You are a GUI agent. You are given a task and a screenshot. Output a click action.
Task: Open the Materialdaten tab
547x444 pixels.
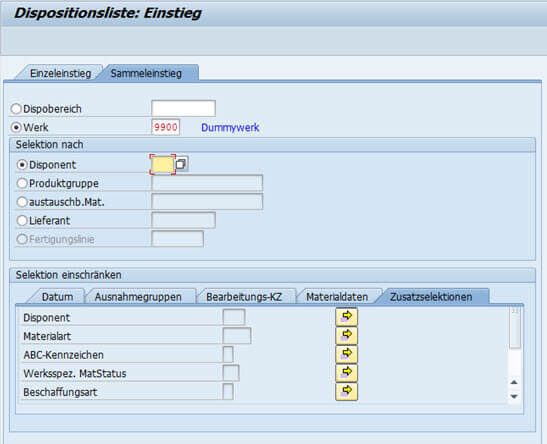click(x=337, y=297)
